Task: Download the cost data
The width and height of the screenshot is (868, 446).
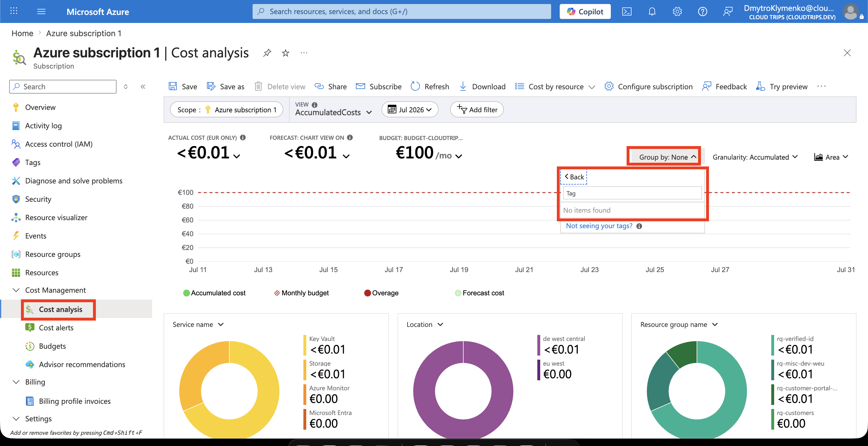Action: 482,87
